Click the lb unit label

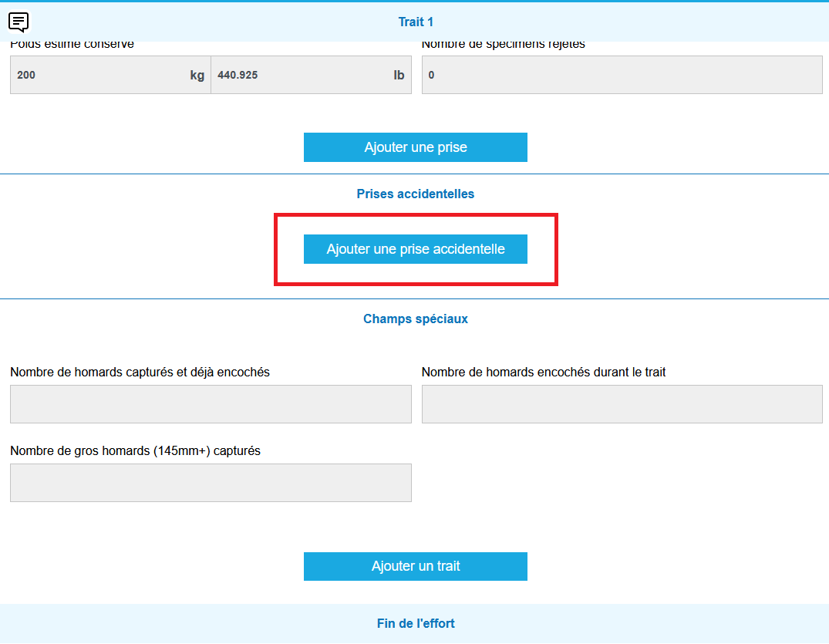(x=399, y=76)
